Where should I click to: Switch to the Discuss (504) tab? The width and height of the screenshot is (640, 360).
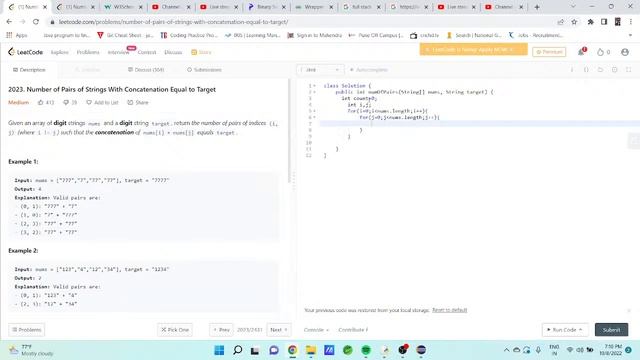point(146,70)
